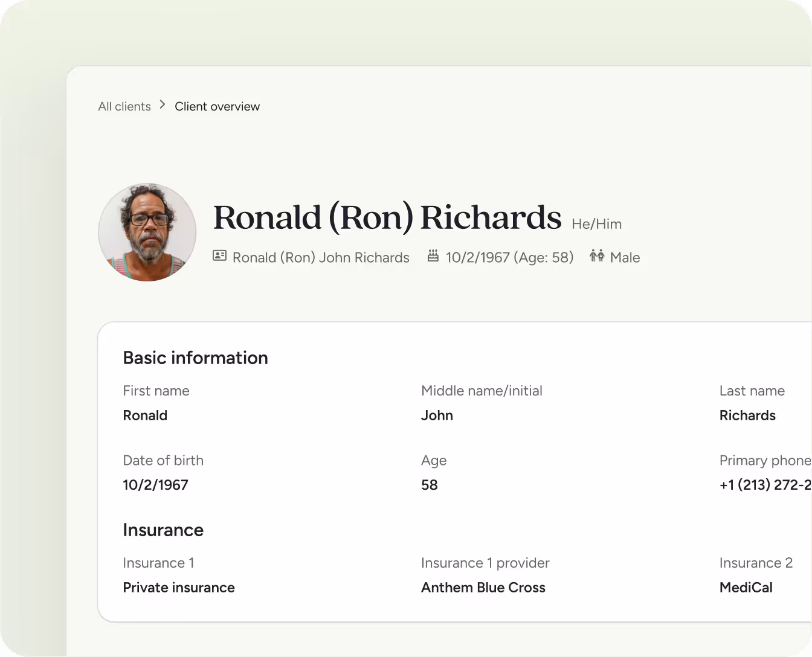Viewport: 812px width, 657px height.
Task: Click the Insurance section header
Action: [163, 530]
